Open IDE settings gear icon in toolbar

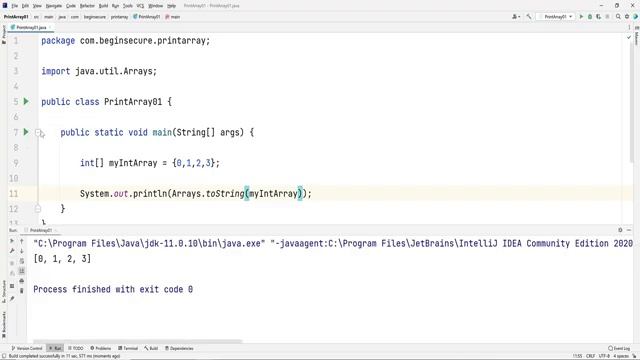pos(627,17)
